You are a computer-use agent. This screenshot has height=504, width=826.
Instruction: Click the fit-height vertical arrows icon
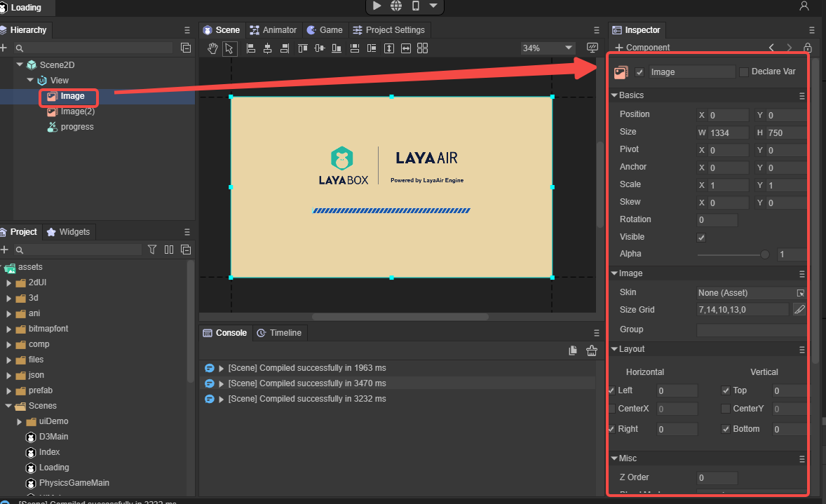click(x=389, y=48)
